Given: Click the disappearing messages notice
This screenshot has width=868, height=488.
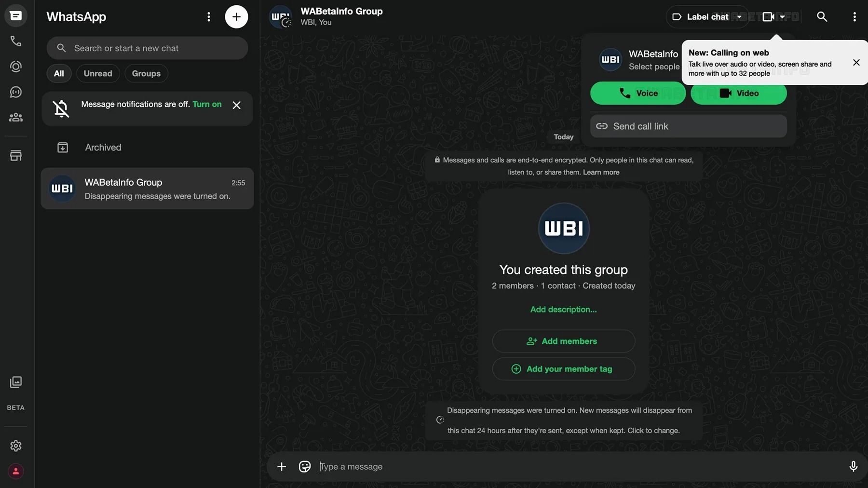Looking at the screenshot, I should coord(563,420).
